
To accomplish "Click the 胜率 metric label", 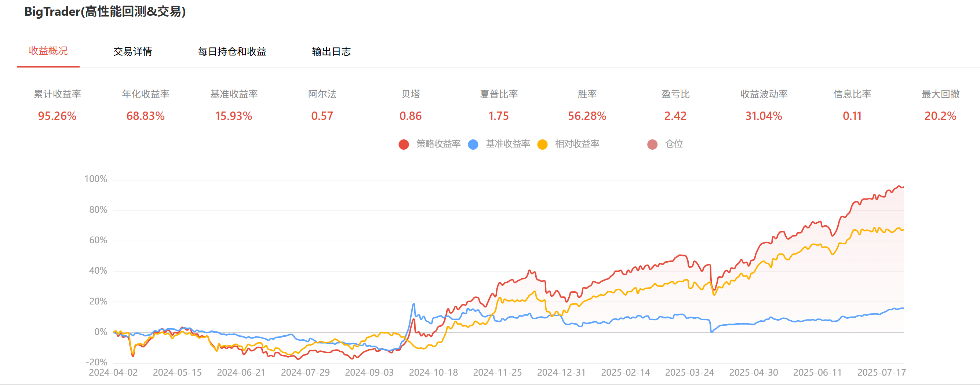I will click(587, 94).
